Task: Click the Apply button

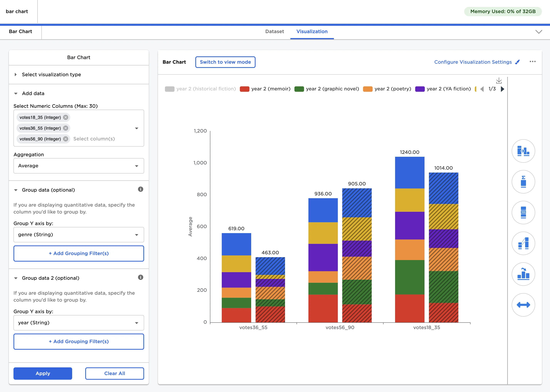Action: click(x=43, y=373)
